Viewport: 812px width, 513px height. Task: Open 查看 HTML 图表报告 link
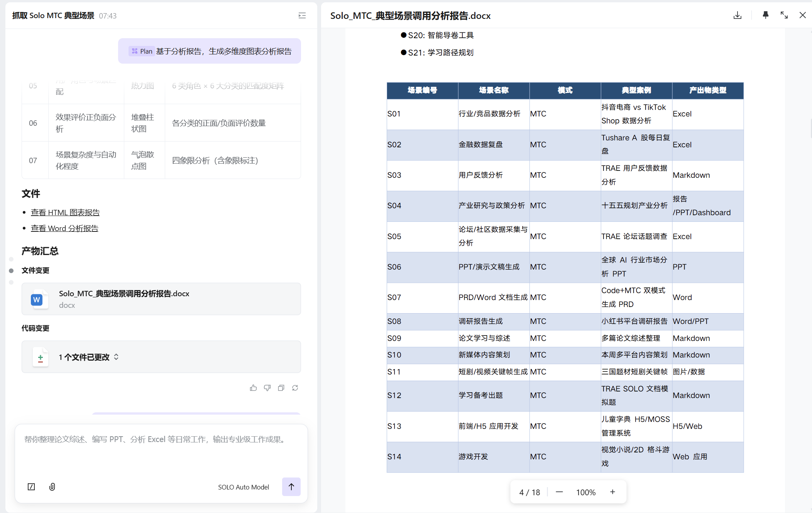[65, 213]
